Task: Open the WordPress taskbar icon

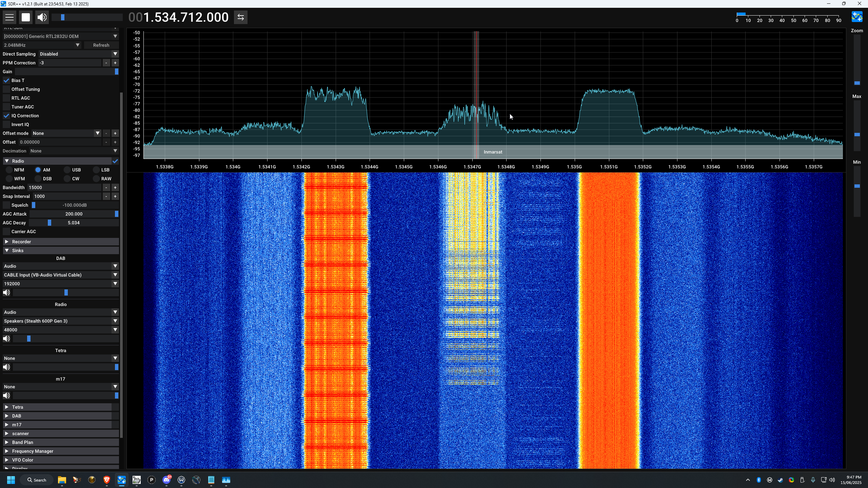Action: point(181,480)
